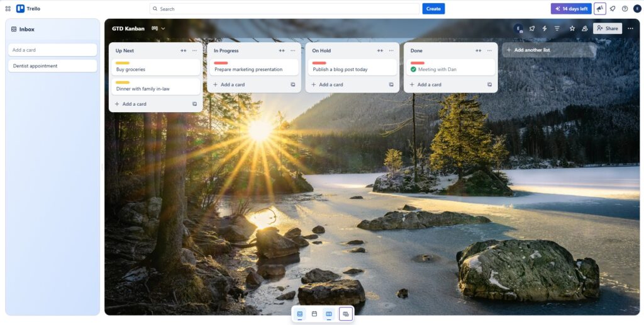Open notifications bell icon

[x=613, y=9]
